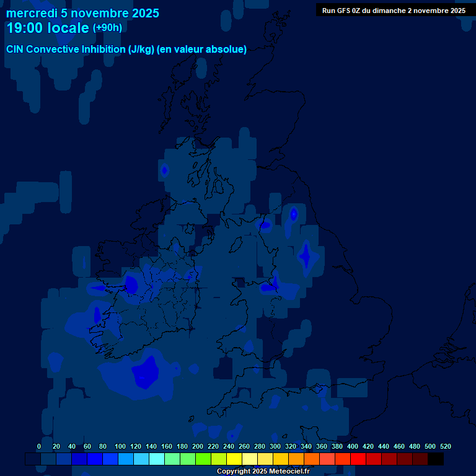Click the black swatch between 500 and 520
Screen dimensions: 476x476
tap(436, 459)
